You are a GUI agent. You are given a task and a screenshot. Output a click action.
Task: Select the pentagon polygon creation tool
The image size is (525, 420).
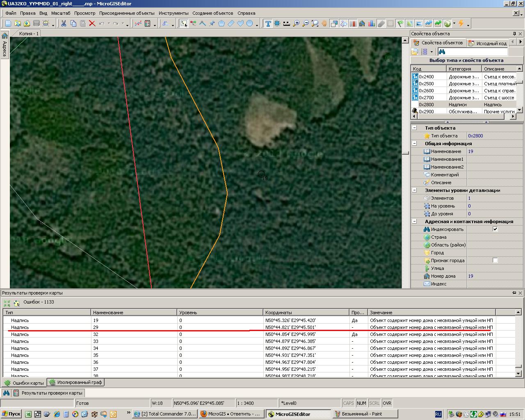pos(221,23)
